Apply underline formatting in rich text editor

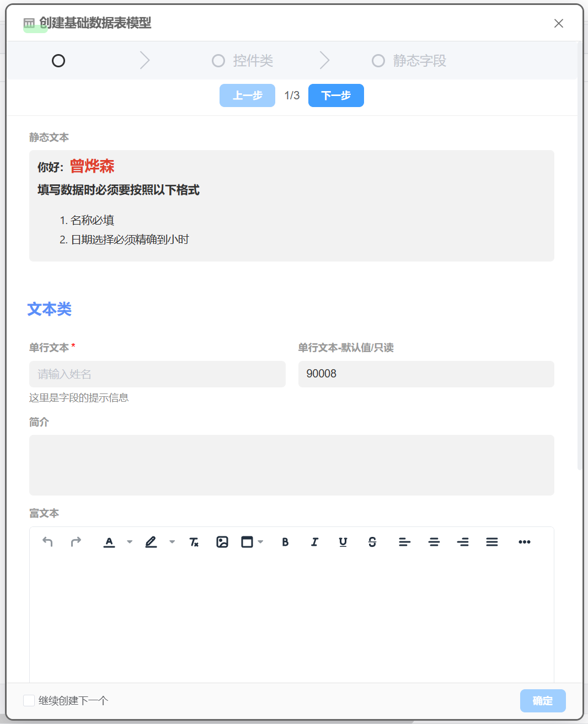343,542
